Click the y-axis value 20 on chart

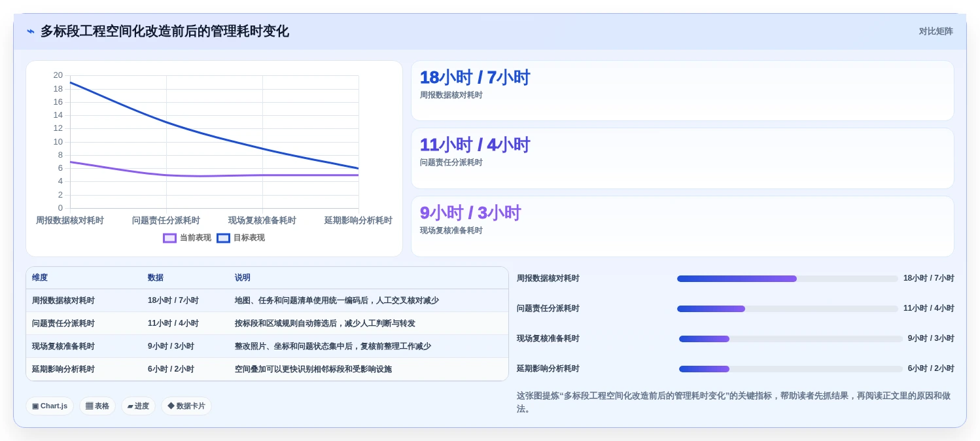click(x=58, y=75)
